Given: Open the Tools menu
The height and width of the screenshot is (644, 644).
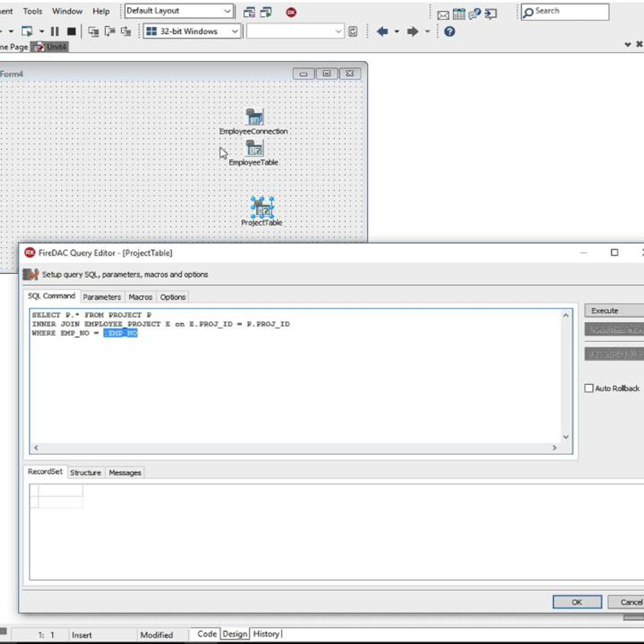Looking at the screenshot, I should (33, 11).
